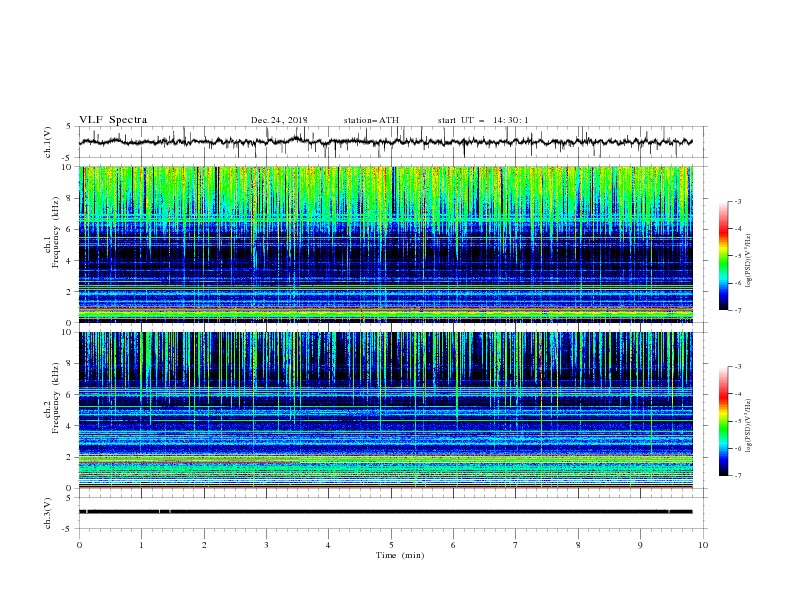Select the "start UT = 14:30:1" text

pyautogui.click(x=483, y=120)
